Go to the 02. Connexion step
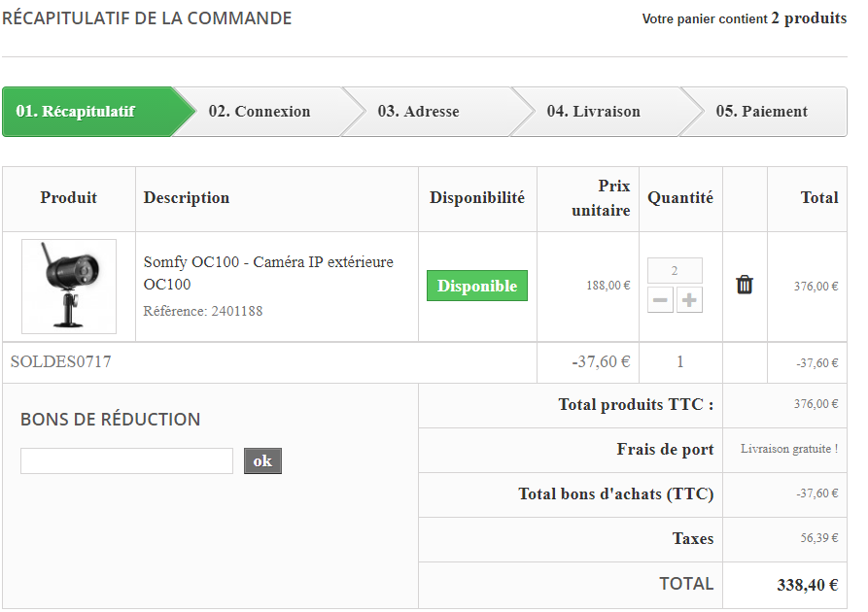868x612 pixels. 260,112
